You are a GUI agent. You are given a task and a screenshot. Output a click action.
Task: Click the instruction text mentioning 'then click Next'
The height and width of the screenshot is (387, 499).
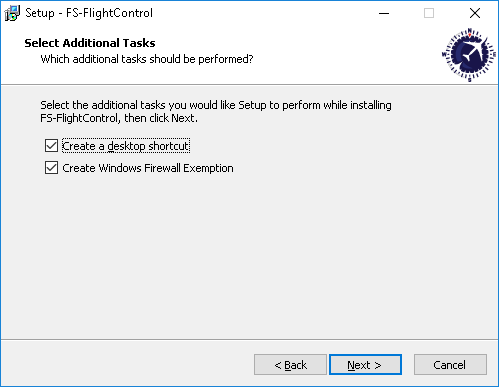pyautogui.click(x=216, y=112)
